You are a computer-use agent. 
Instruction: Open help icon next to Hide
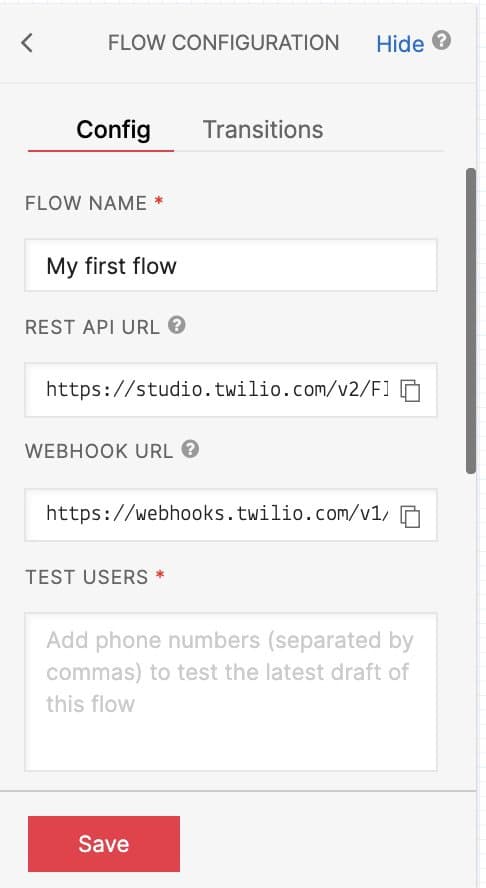[x=442, y=40]
